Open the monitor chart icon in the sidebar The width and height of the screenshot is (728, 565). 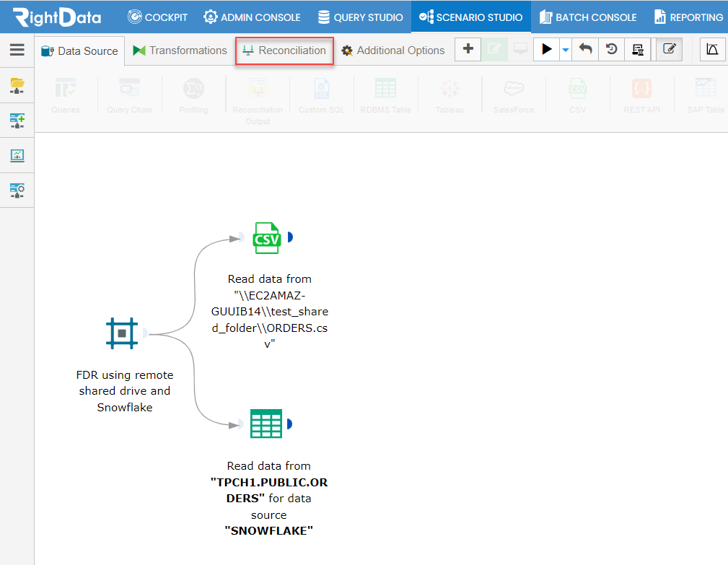pos(17,156)
